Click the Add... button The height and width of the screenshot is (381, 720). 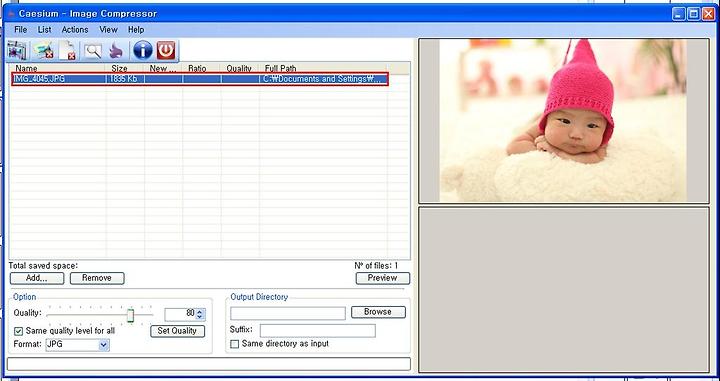point(37,278)
